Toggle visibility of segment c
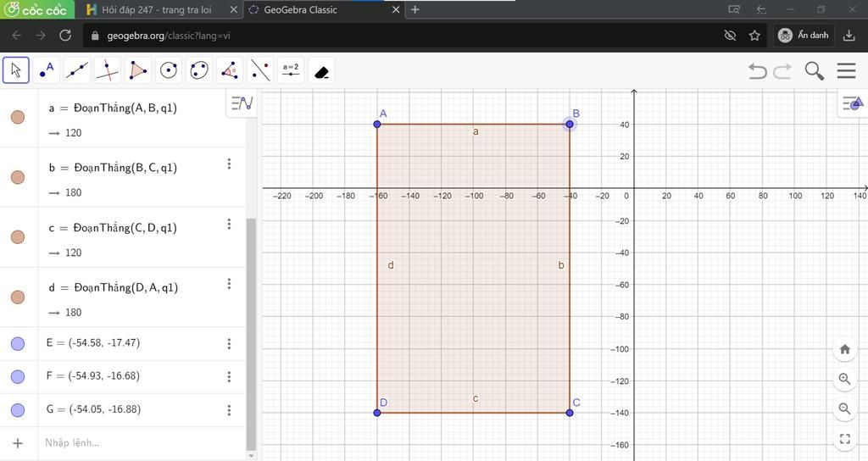868x461 pixels. [18, 237]
